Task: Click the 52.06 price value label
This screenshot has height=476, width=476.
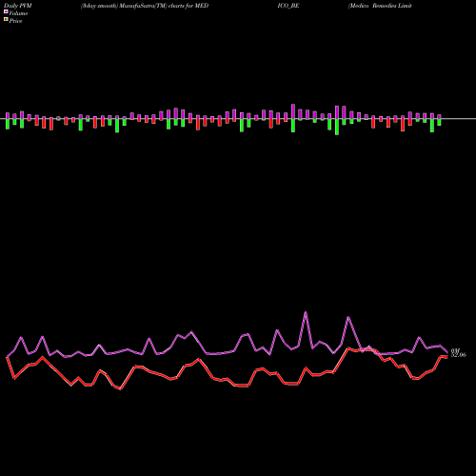Action: coord(459,355)
